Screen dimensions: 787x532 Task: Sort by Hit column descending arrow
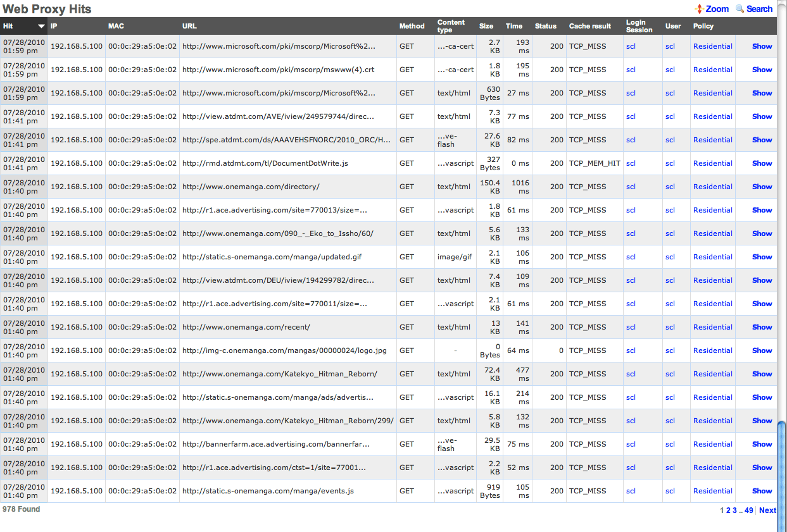pyautogui.click(x=41, y=27)
